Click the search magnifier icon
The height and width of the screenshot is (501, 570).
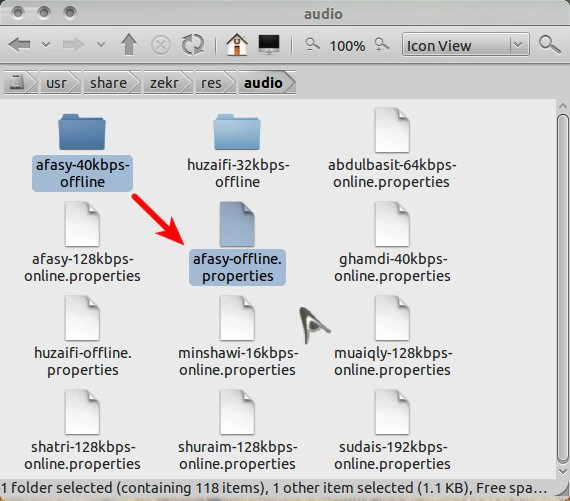coord(549,44)
